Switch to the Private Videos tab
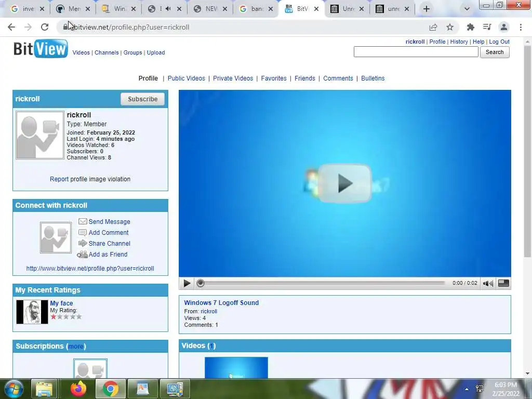Image resolution: width=532 pixels, height=399 pixels. point(233,78)
